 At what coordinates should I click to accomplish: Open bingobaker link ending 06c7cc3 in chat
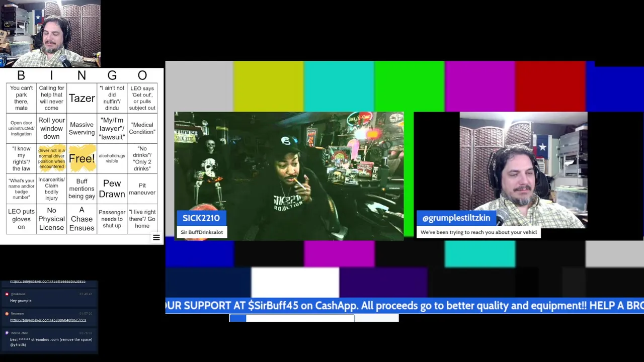tap(48, 320)
